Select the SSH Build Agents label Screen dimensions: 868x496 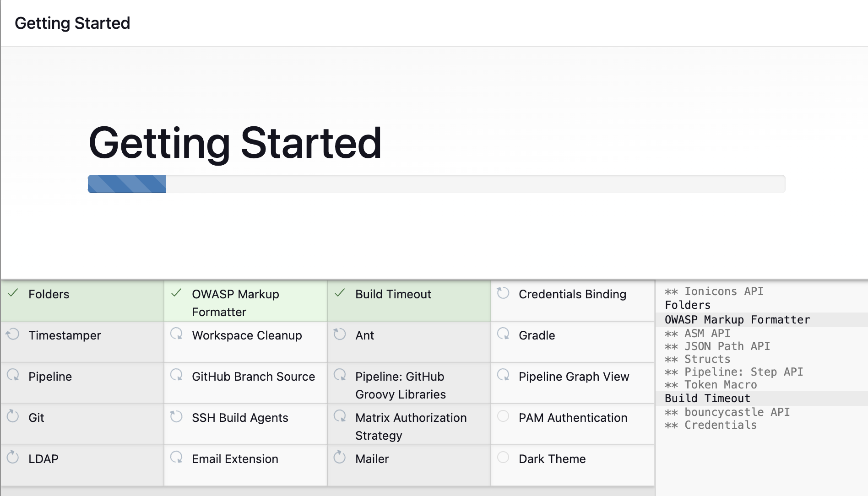(x=240, y=418)
